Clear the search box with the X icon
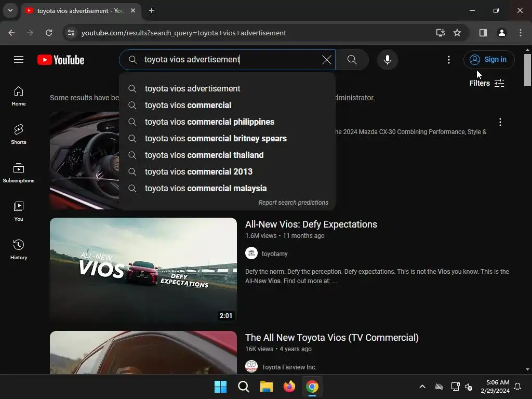The height and width of the screenshot is (399, 532). pos(326,60)
